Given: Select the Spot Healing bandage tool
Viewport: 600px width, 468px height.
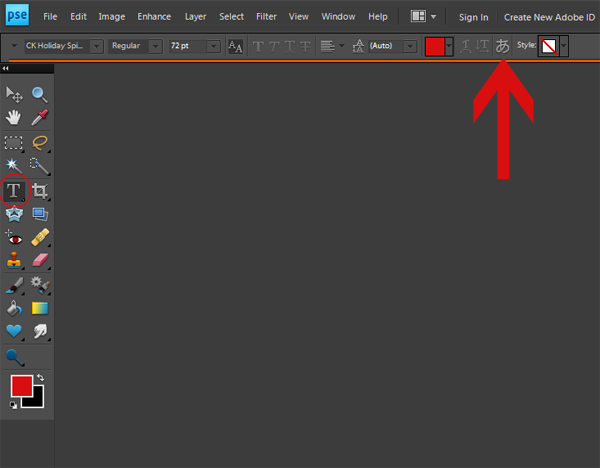Looking at the screenshot, I should pyautogui.click(x=40, y=237).
